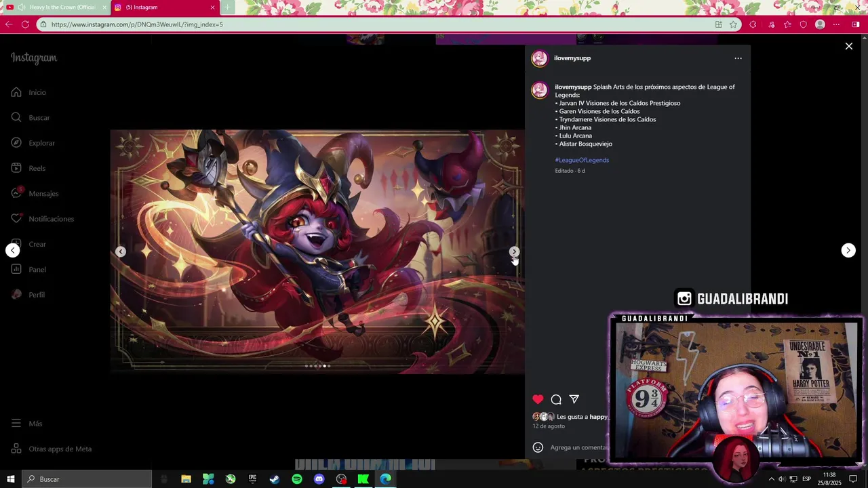Image resolution: width=868 pixels, height=488 pixels.
Task: Open the Explorar page
Action: [x=33, y=143]
